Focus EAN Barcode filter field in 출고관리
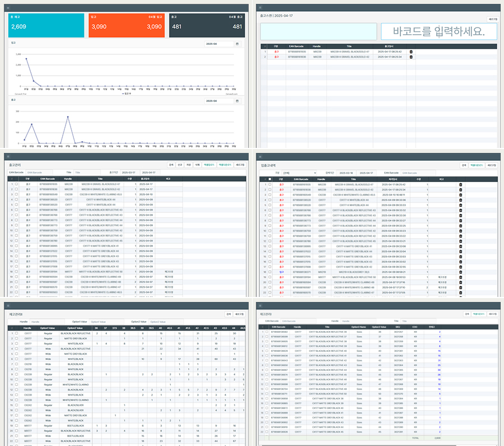 39,173
